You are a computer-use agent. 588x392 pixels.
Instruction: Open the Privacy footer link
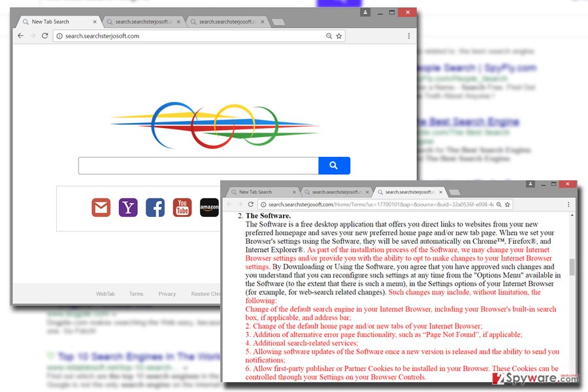pyautogui.click(x=167, y=294)
